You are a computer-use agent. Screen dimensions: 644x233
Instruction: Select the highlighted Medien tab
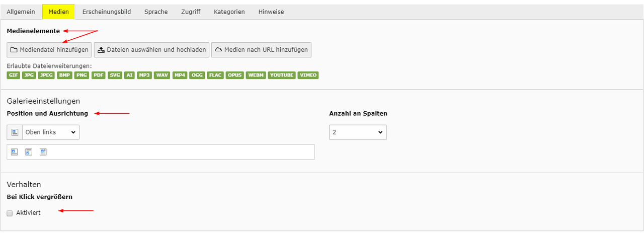coord(58,12)
